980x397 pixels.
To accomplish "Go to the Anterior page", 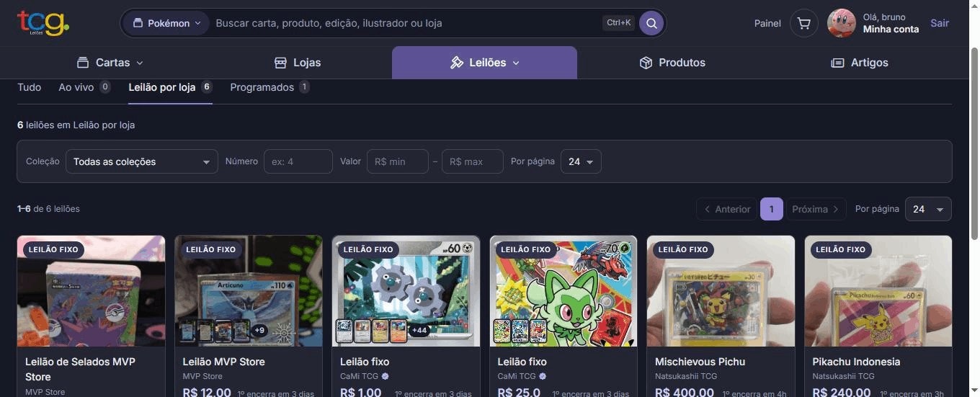I will 727,209.
